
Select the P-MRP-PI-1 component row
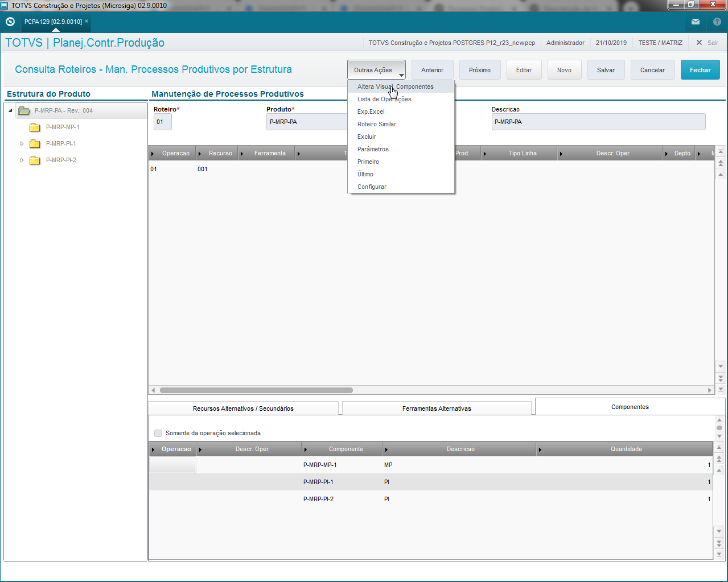point(431,482)
